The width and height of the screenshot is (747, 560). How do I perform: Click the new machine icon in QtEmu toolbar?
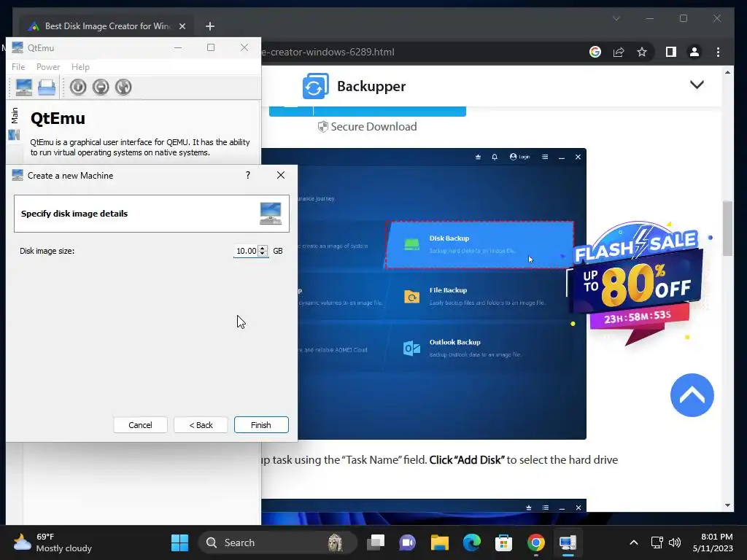[x=24, y=87]
